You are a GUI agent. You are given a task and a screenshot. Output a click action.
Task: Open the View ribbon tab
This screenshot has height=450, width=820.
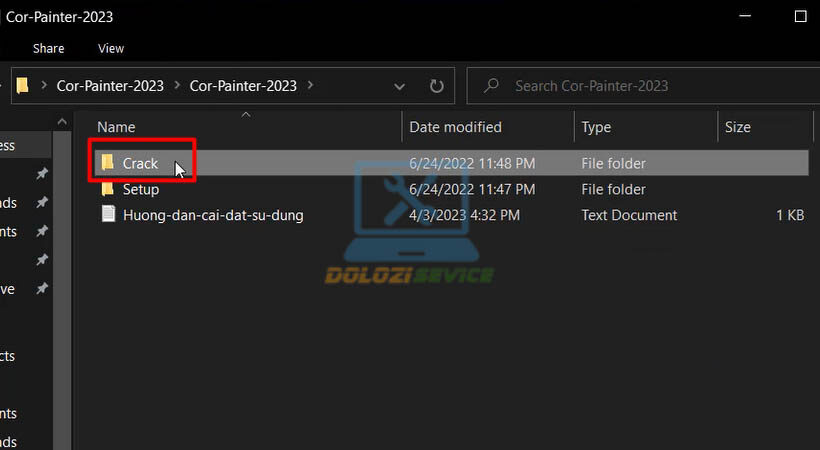coord(111,48)
